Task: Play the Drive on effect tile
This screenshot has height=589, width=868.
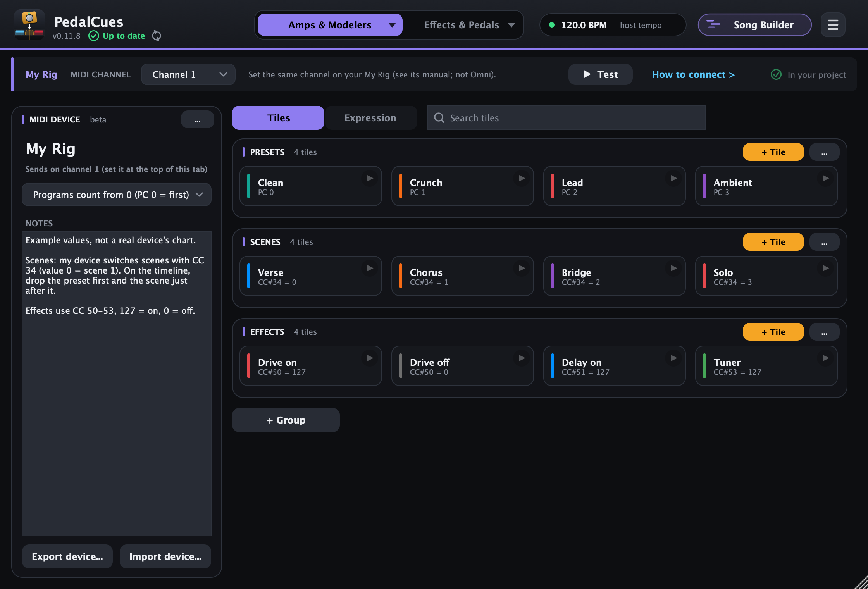Action: 370,358
